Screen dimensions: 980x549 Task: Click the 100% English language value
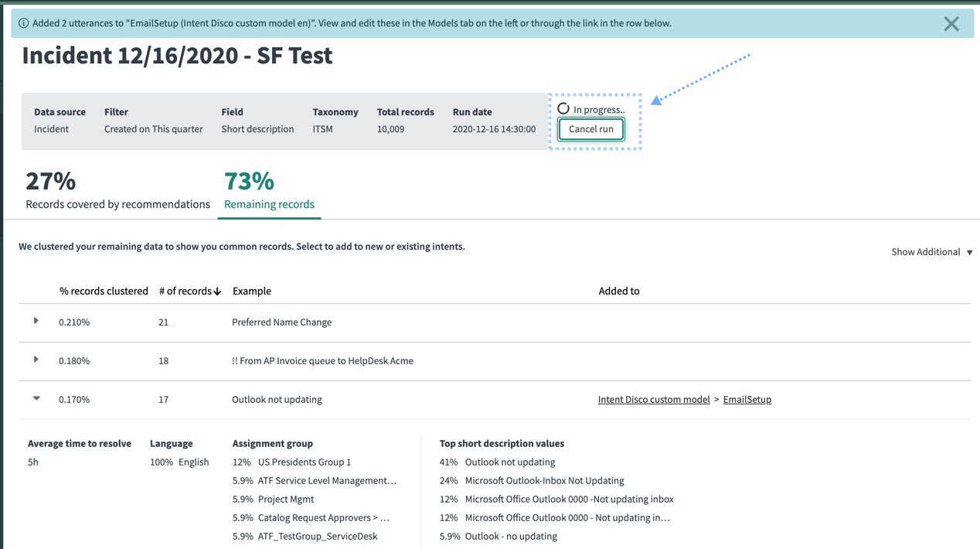click(179, 462)
